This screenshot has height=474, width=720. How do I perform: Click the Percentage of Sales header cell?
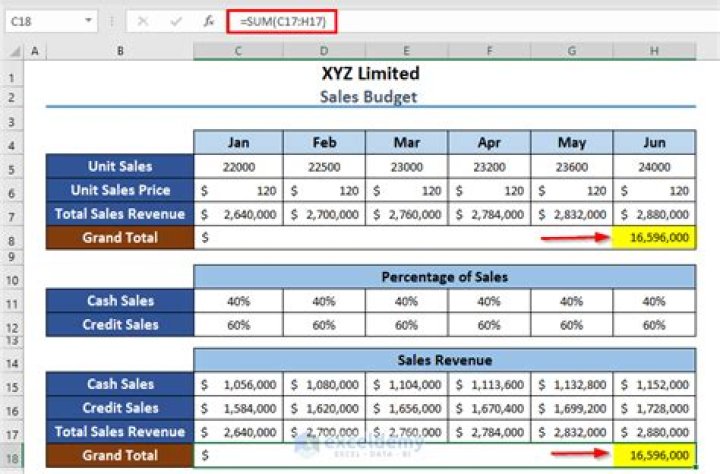click(444, 277)
